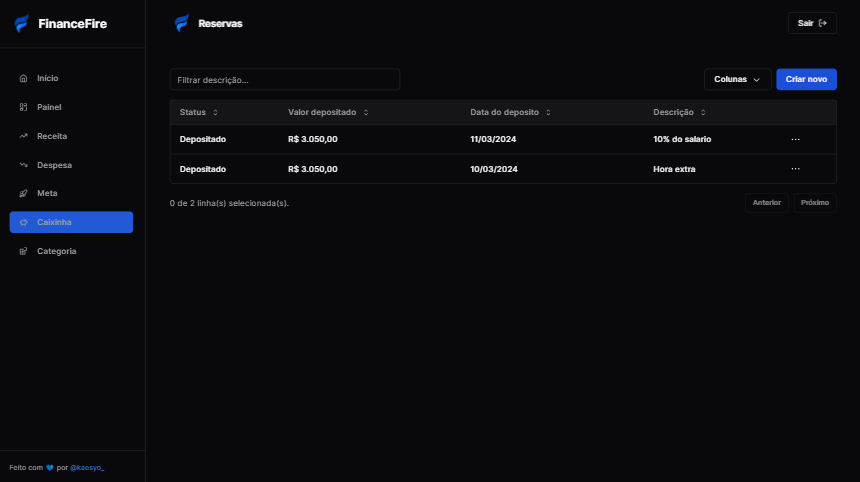Sort by Descrição column header
Viewport: 860px width, 482px height.
click(x=679, y=112)
